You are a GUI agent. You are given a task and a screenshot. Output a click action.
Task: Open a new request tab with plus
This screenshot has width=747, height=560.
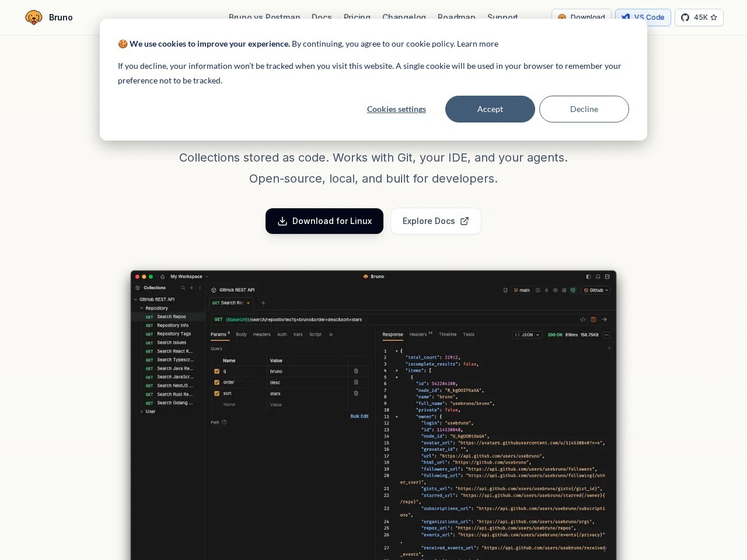pyautogui.click(x=263, y=303)
